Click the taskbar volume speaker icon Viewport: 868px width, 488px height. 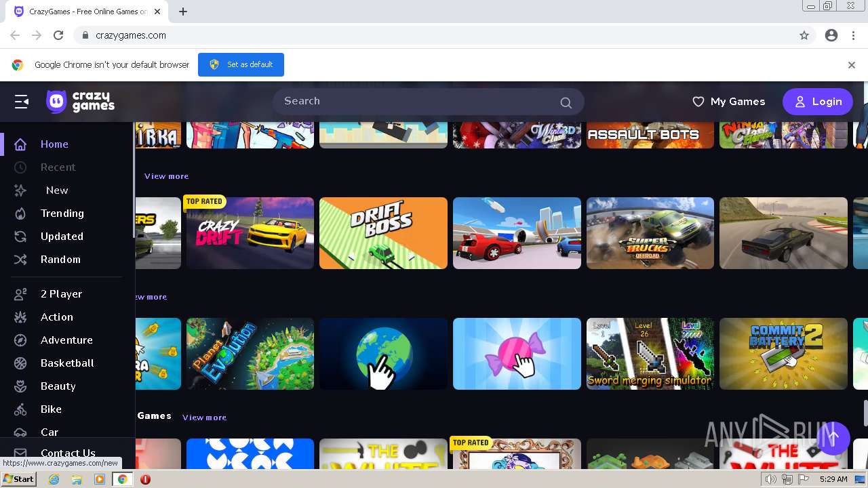[x=771, y=479]
